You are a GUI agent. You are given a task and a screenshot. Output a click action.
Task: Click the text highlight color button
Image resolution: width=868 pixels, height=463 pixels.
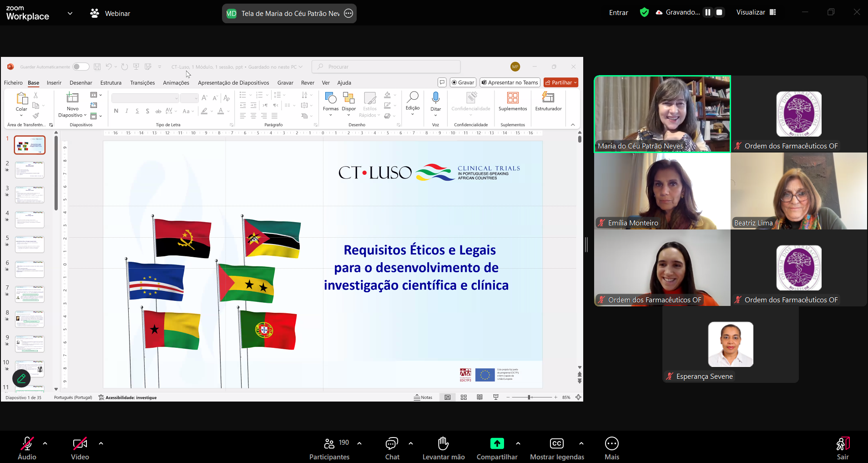[204, 111]
